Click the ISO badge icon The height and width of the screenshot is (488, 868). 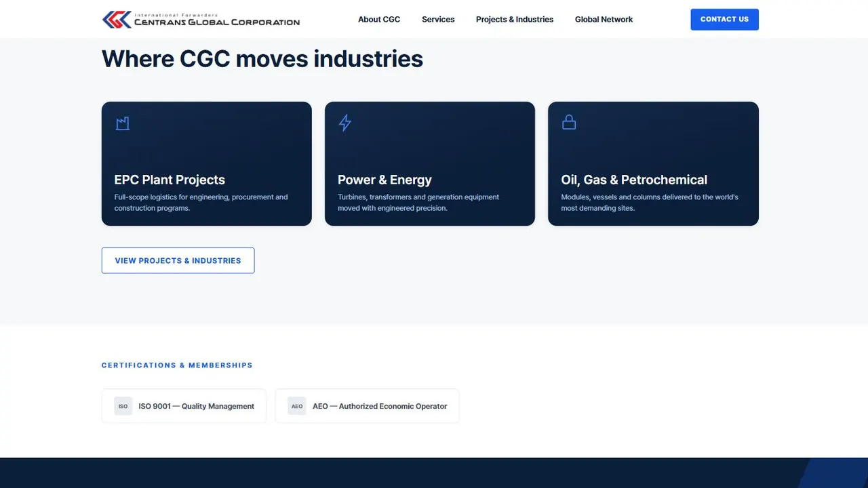[x=123, y=406]
